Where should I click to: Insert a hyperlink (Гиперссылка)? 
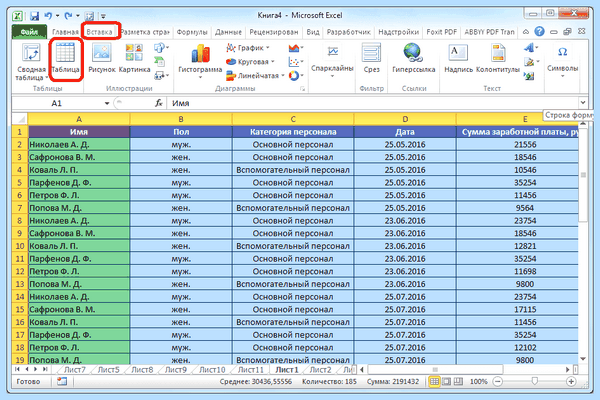click(x=414, y=58)
